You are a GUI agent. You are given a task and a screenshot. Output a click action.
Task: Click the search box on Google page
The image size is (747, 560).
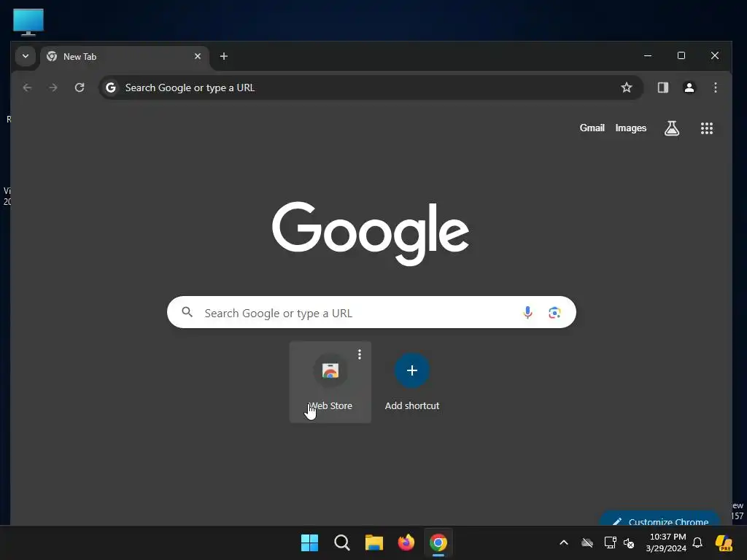pyautogui.click(x=371, y=312)
